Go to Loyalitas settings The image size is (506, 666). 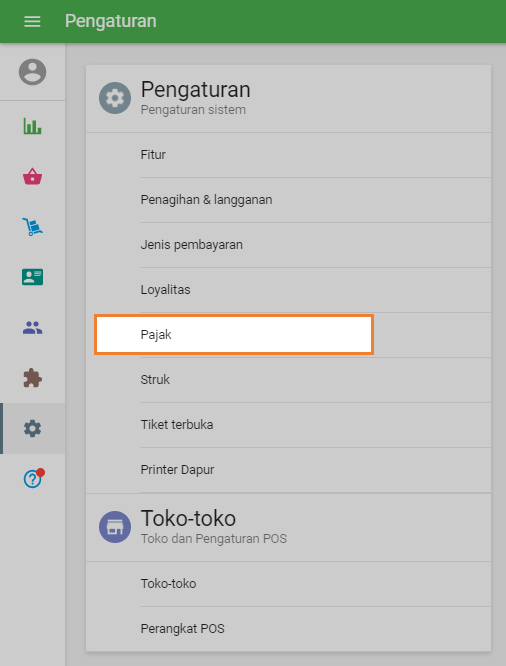point(288,290)
